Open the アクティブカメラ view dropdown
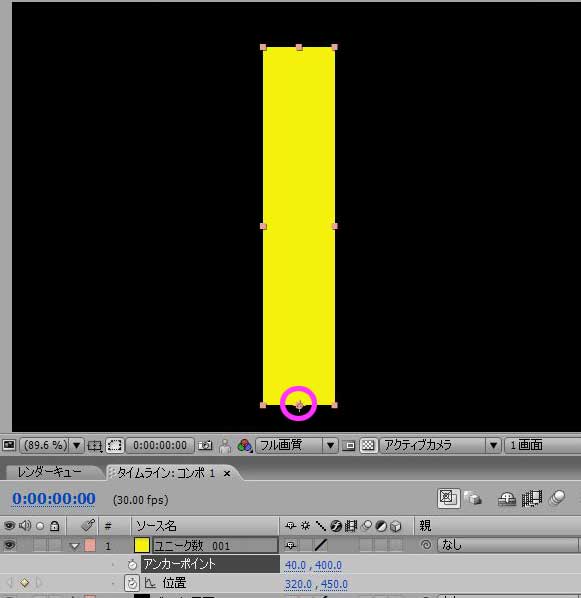The width and height of the screenshot is (581, 598). pyautogui.click(x=440, y=445)
